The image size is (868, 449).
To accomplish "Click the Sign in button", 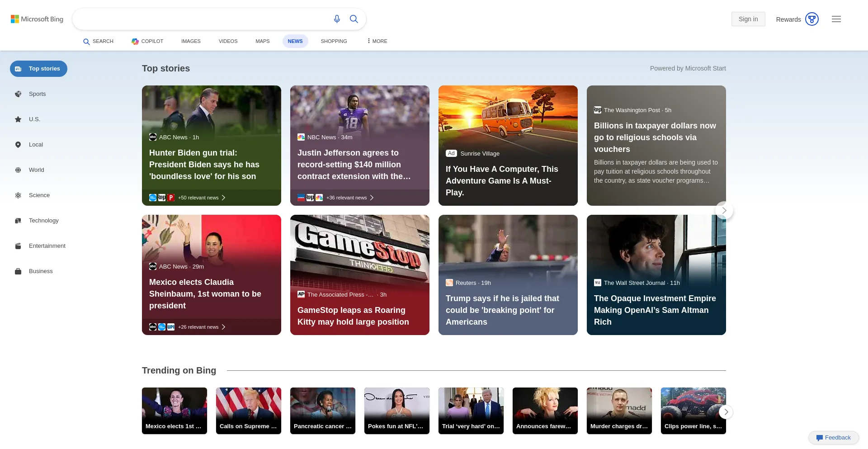I will coord(748,19).
